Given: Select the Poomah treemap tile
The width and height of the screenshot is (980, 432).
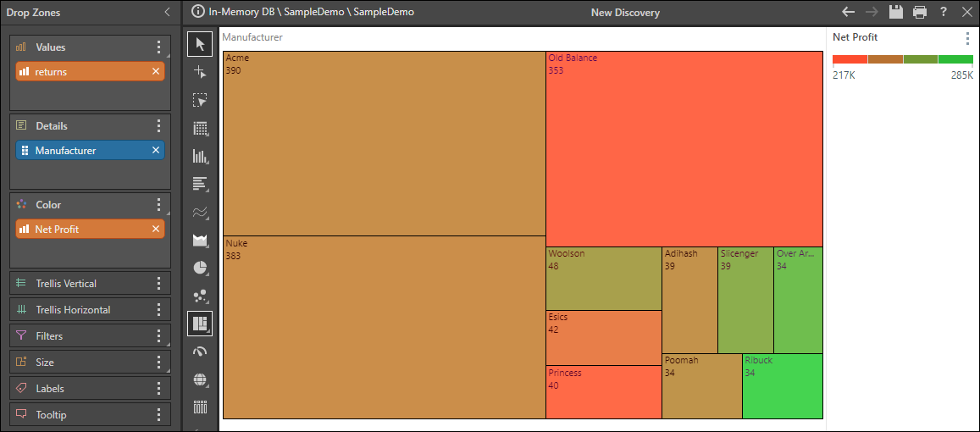Looking at the screenshot, I should 702,386.
